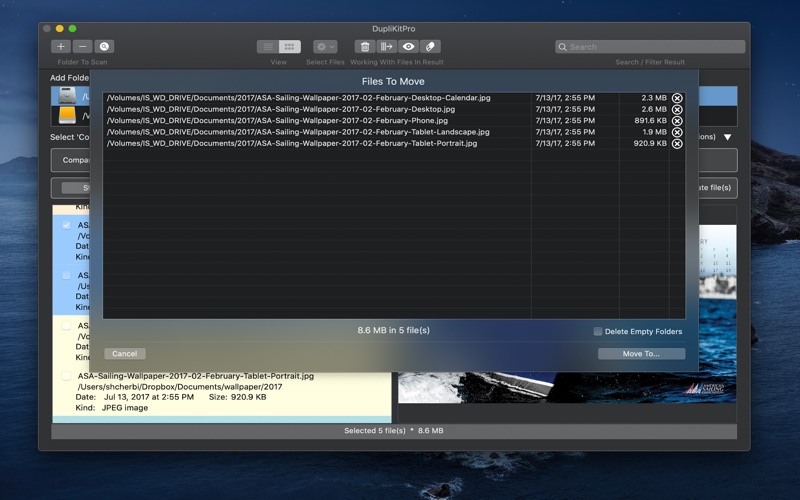
Task: Open the Select Files gear dropdown
Action: pyautogui.click(x=325, y=46)
